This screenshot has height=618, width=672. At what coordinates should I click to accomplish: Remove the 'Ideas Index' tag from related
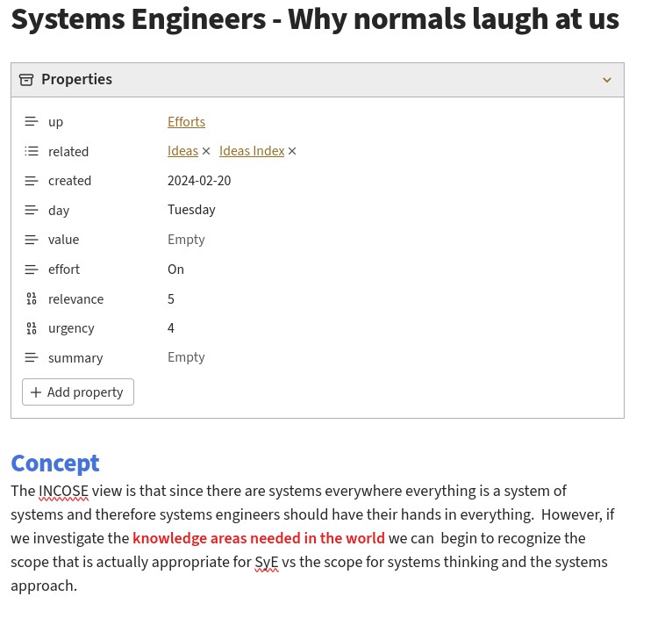(x=292, y=151)
